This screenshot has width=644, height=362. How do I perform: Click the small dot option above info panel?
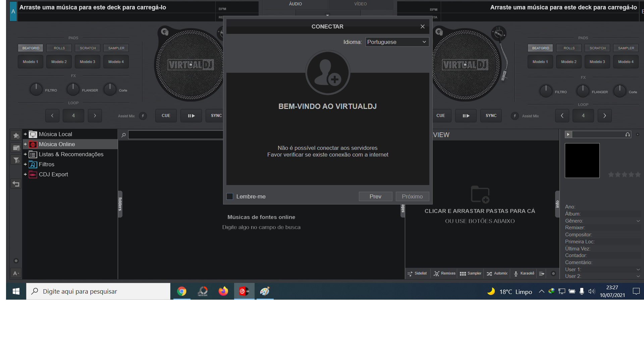[x=638, y=134]
